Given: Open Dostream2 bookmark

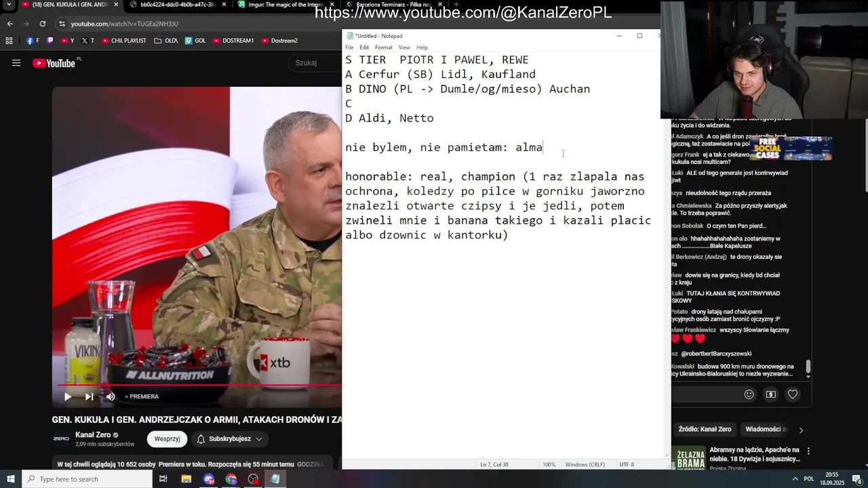Looking at the screenshot, I should [279, 41].
